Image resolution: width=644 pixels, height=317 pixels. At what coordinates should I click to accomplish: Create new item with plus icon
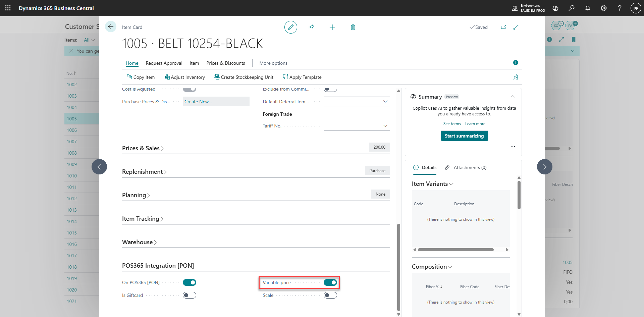tap(332, 27)
